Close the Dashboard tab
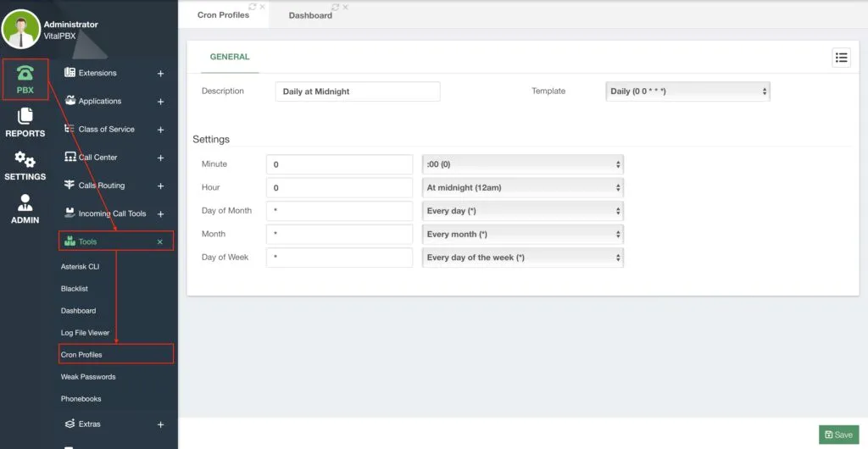This screenshot has height=449, width=868. tap(346, 7)
